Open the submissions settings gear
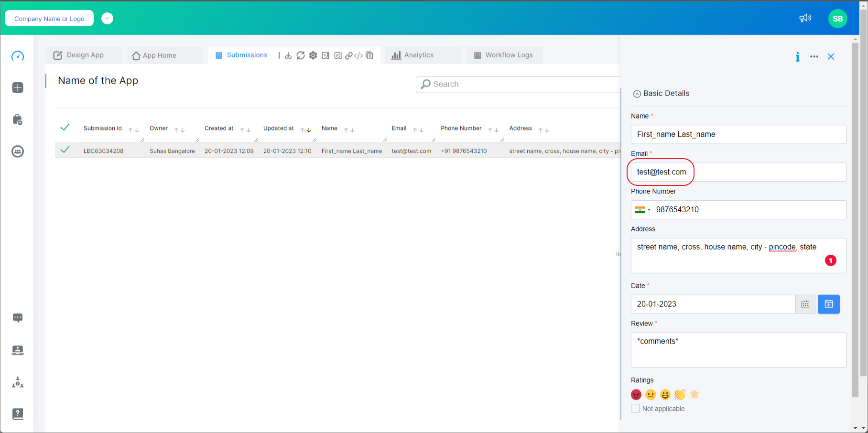Image resolution: width=868 pixels, height=433 pixels. tap(313, 55)
